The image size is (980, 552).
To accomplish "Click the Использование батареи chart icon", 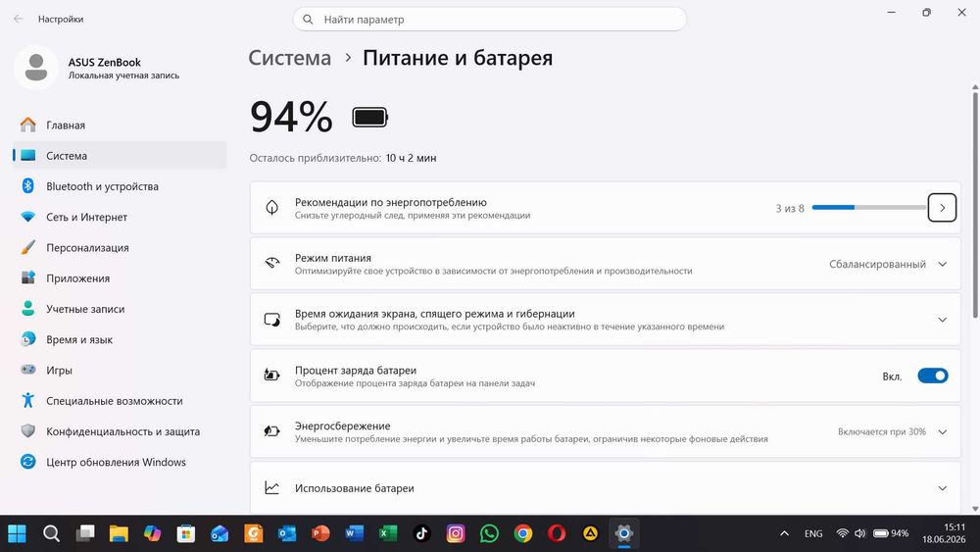I will coord(271,487).
